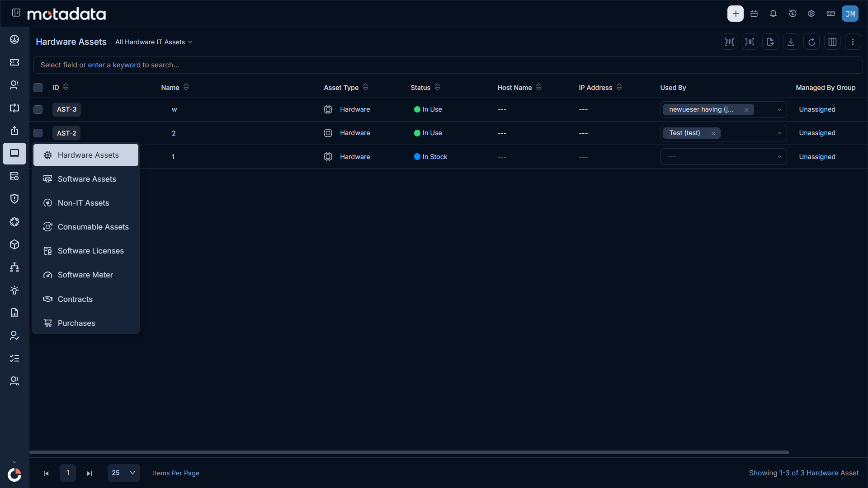This screenshot has width=868, height=488.
Task: Click the download toolbar icon
Action: pyautogui.click(x=791, y=42)
